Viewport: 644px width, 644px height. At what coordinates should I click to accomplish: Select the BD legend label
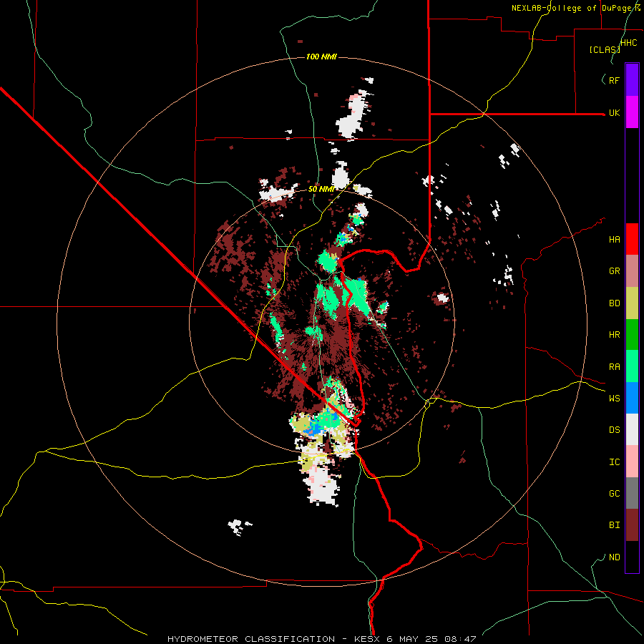click(x=614, y=303)
